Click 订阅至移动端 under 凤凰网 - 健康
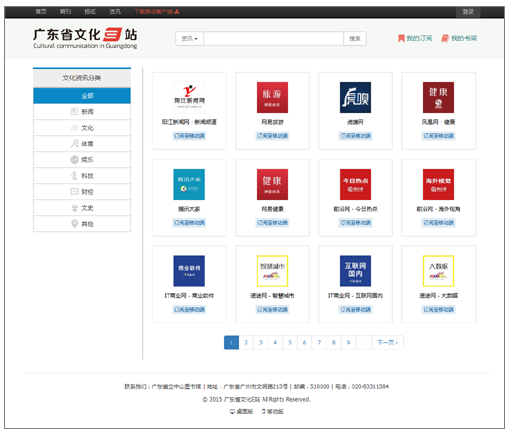510x434 pixels. coord(438,136)
